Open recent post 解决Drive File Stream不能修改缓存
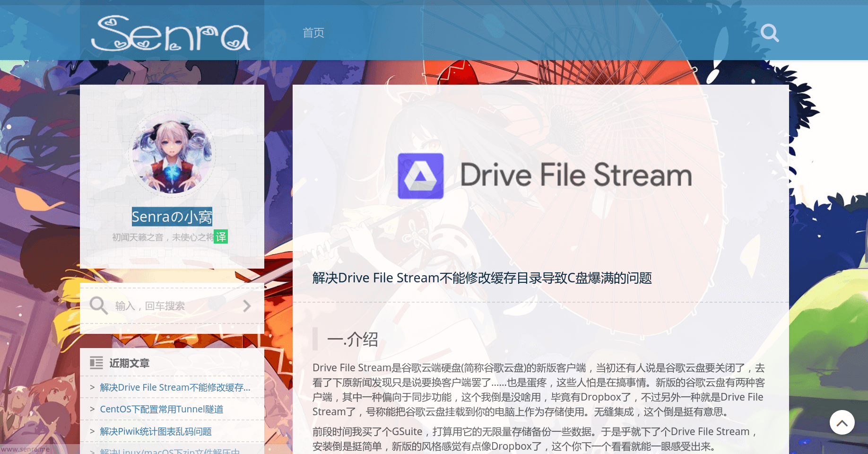This screenshot has width=868, height=454. (x=175, y=387)
